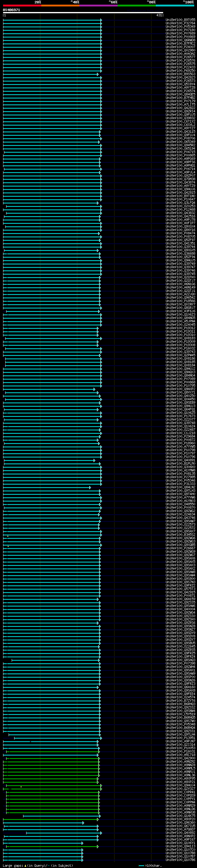Select label UniRef100_Q941I3
This screenshot has height=868, width=197.
pos(180,846)
